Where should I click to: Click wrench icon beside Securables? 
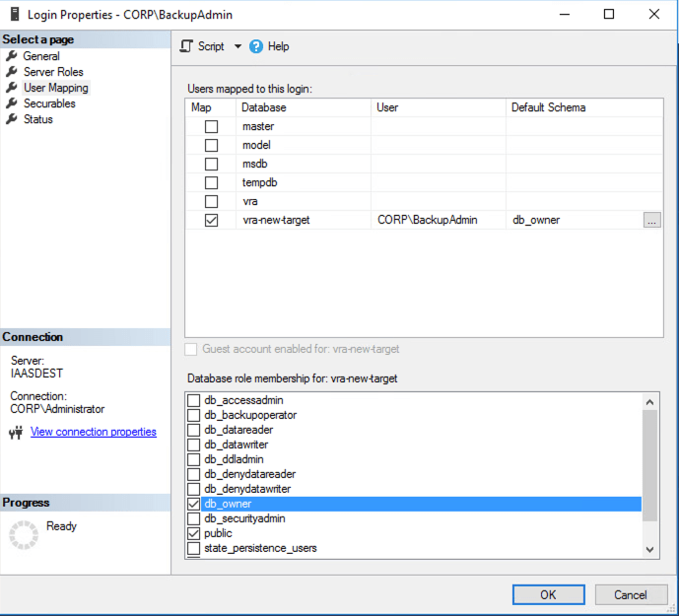point(12,103)
